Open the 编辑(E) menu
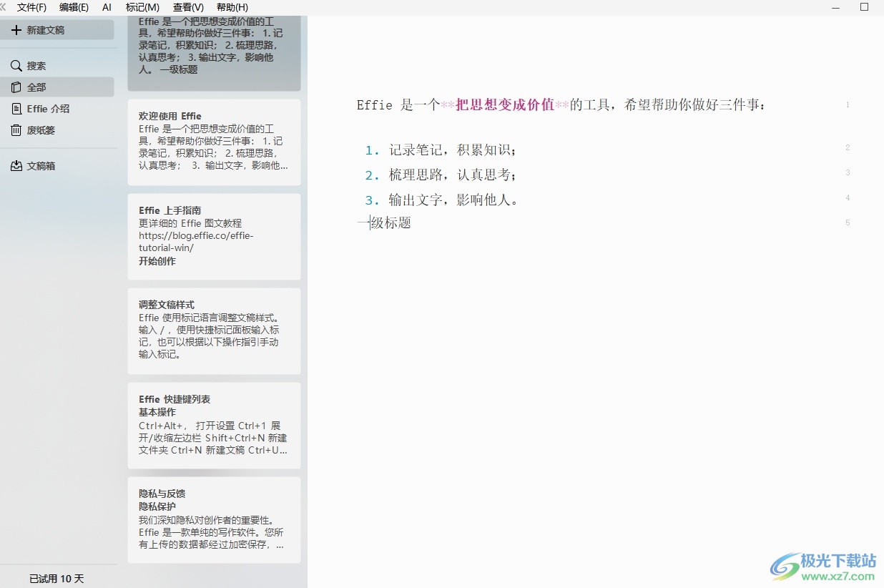Image resolution: width=884 pixels, height=588 pixels. (74, 7)
